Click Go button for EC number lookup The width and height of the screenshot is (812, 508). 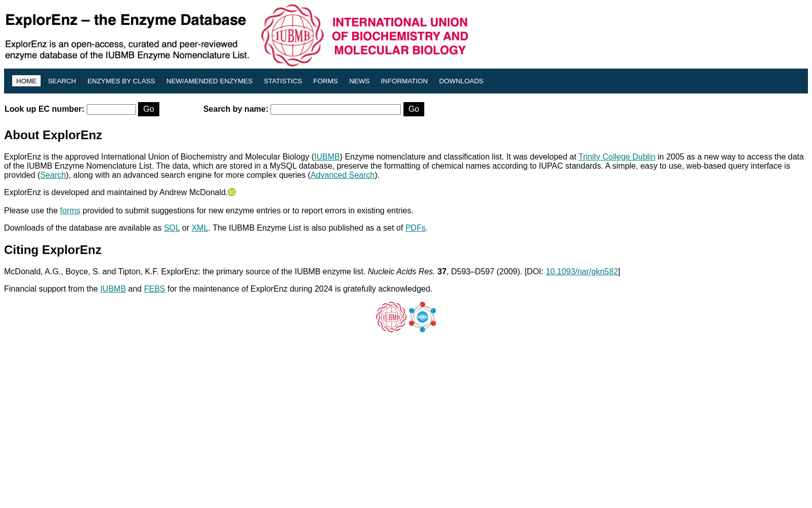coord(149,109)
